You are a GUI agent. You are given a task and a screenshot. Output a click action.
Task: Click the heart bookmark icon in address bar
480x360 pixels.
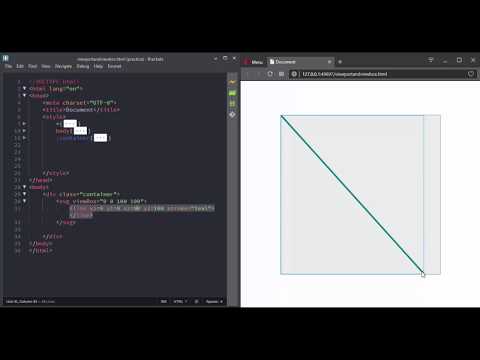click(x=471, y=74)
